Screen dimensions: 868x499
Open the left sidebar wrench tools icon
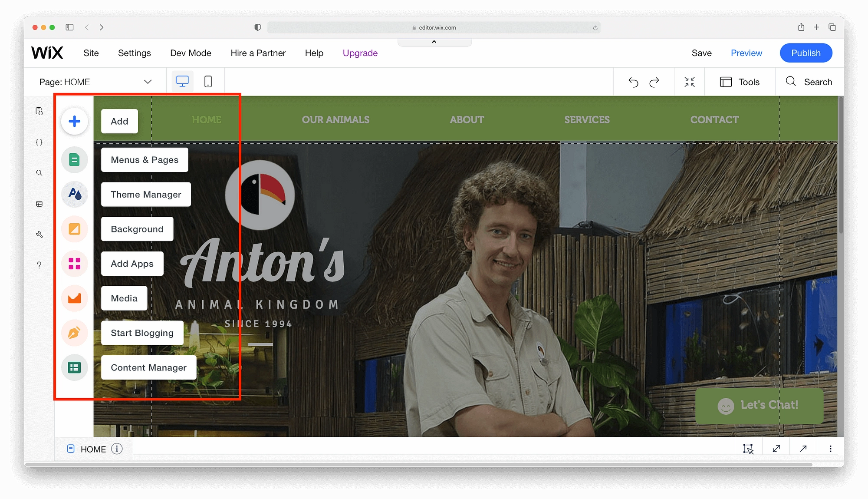pyautogui.click(x=39, y=235)
